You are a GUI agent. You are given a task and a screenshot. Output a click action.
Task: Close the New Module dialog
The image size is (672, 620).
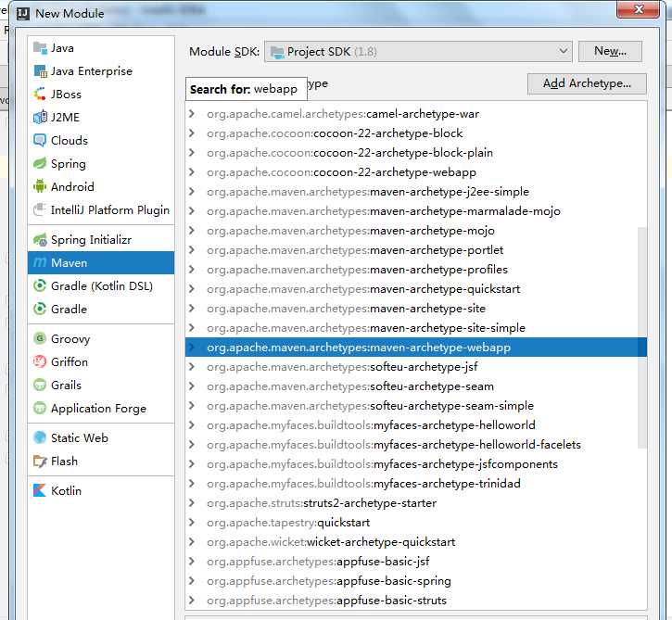pos(638,9)
